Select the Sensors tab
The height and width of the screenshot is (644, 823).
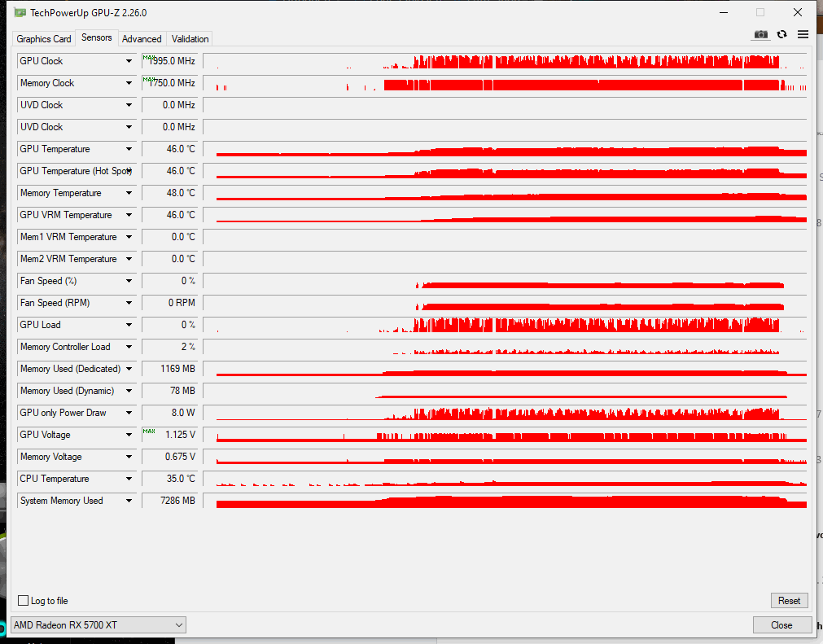[97, 37]
